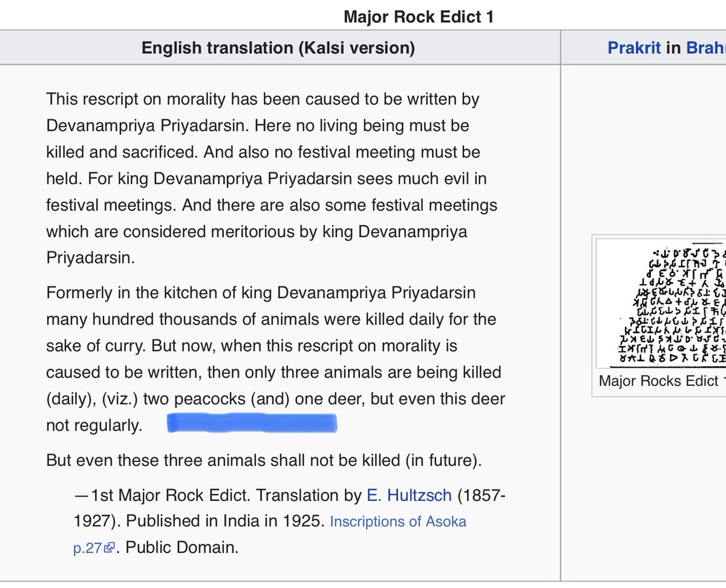The image size is (726, 588).
Task: Click the 'Major Rocks Edict' image caption
Action: 662,381
